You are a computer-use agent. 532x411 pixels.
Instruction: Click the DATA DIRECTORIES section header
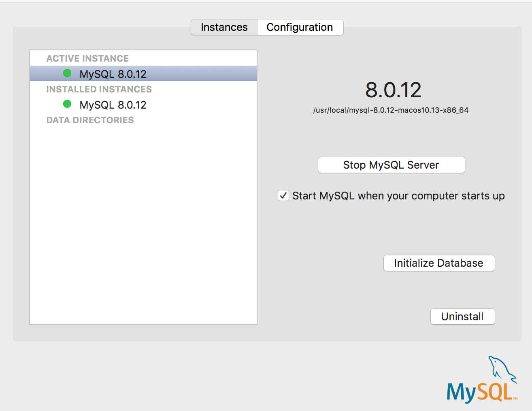pyautogui.click(x=90, y=120)
